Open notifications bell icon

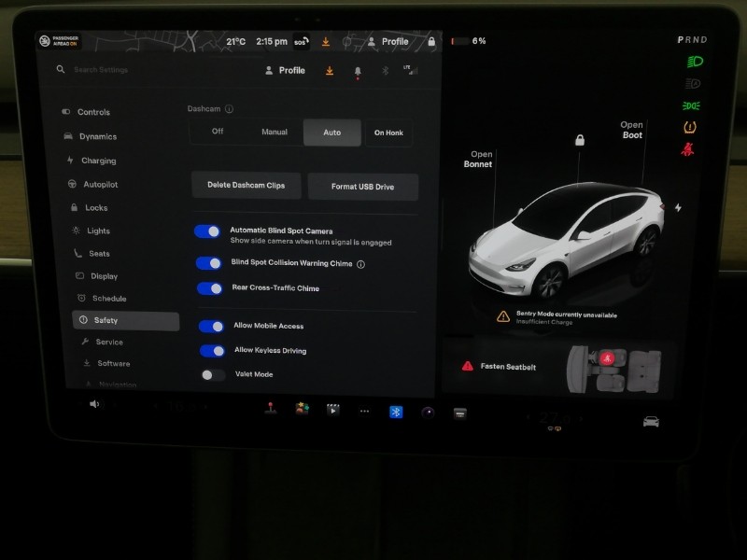coord(358,72)
